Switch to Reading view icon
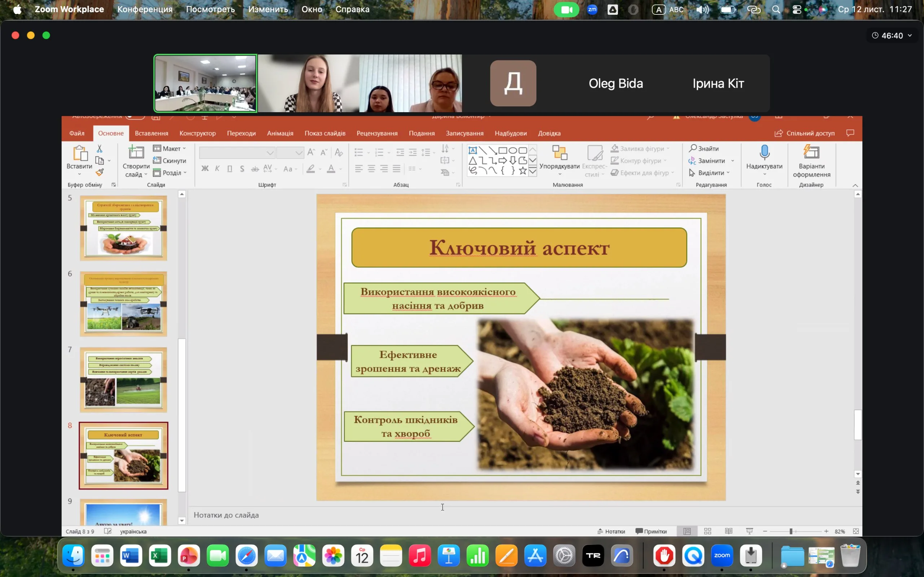Image resolution: width=924 pixels, height=577 pixels. [x=728, y=531]
